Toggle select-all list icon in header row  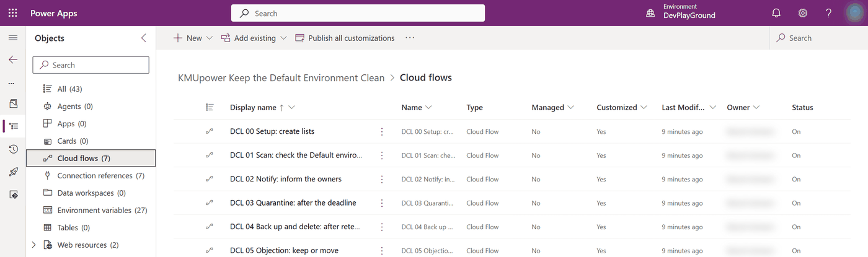(210, 107)
